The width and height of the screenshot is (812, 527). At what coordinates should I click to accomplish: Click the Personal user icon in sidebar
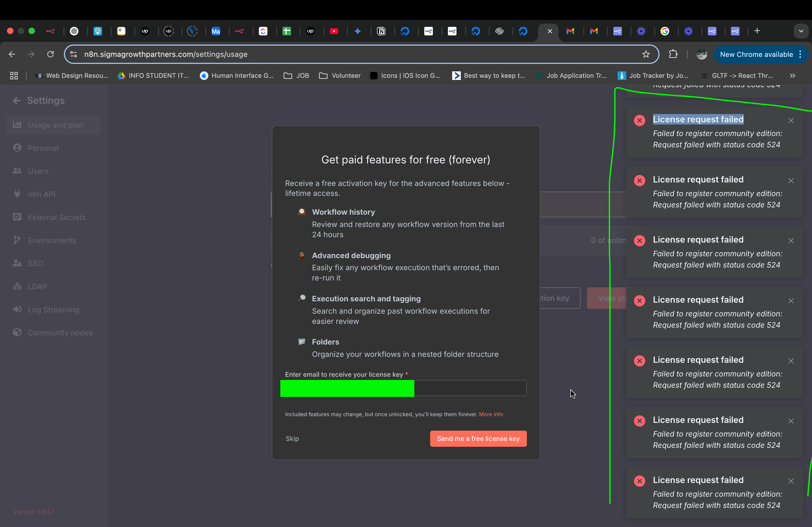[17, 148]
